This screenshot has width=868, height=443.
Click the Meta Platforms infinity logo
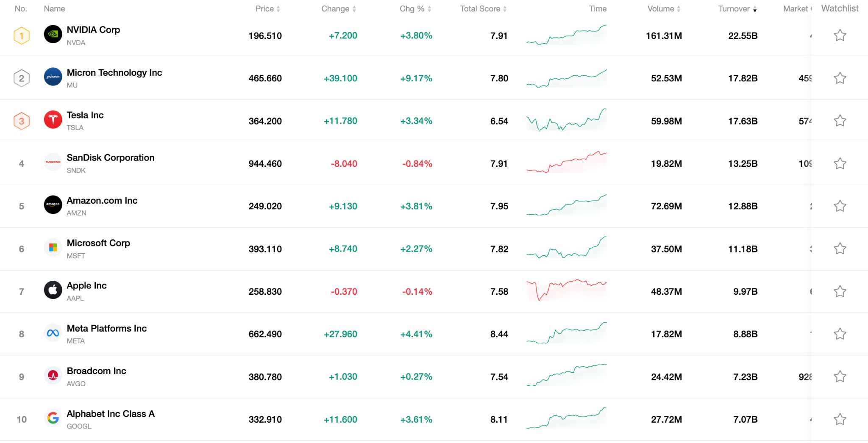(53, 333)
